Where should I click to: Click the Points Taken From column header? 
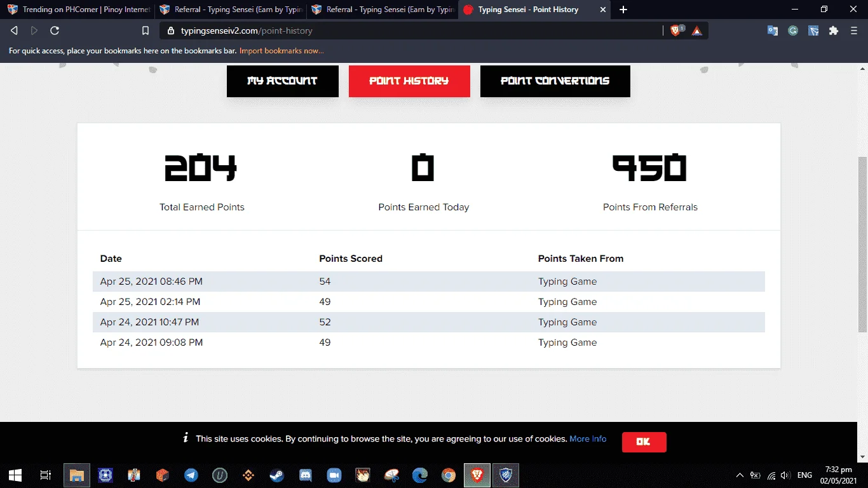pos(581,259)
